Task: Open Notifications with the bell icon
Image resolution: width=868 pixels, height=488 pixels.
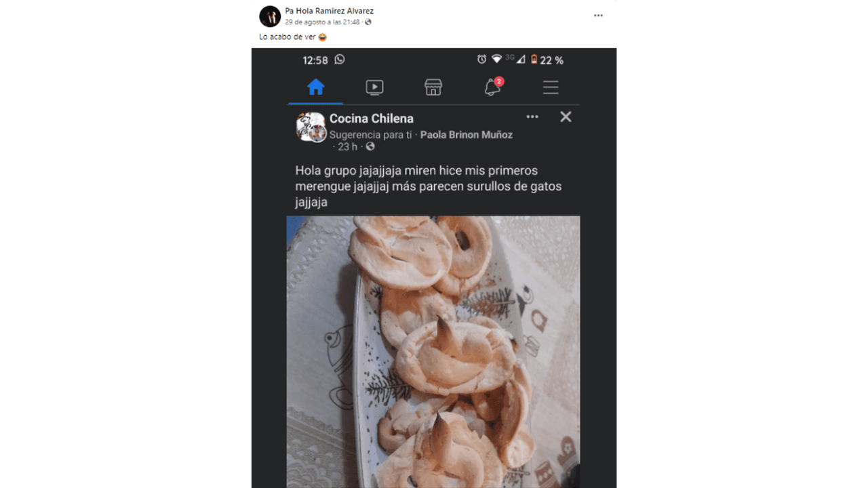Action: [x=491, y=87]
